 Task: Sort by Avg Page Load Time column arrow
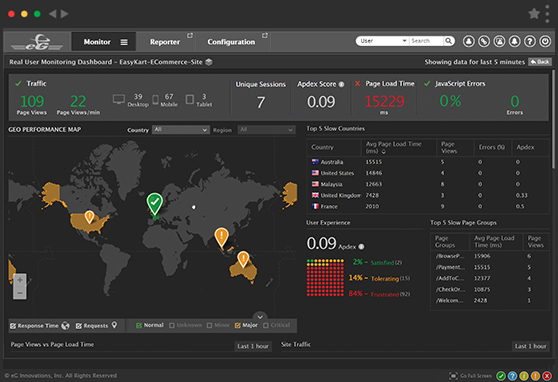click(x=384, y=152)
